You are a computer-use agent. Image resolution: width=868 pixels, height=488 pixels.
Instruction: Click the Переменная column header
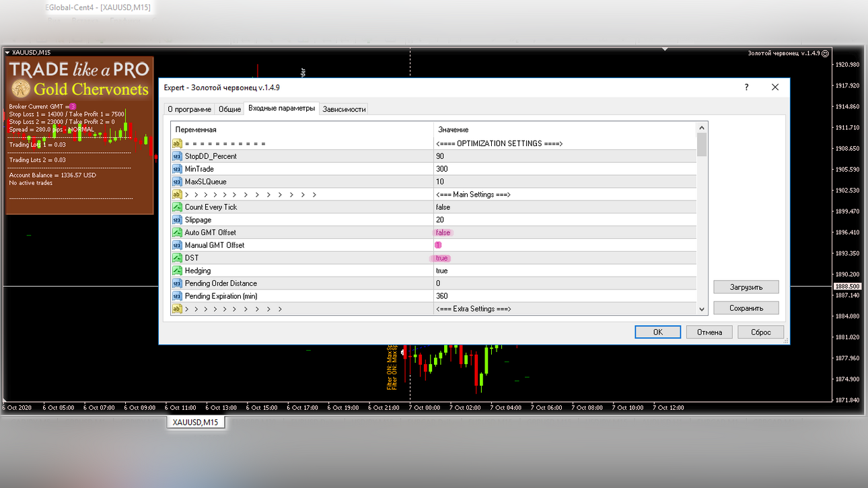point(302,129)
